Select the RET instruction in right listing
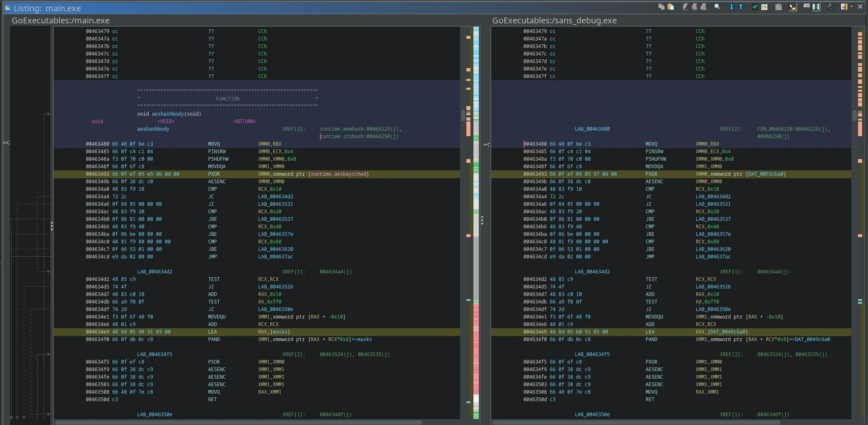This screenshot has height=425, width=868. click(650, 400)
